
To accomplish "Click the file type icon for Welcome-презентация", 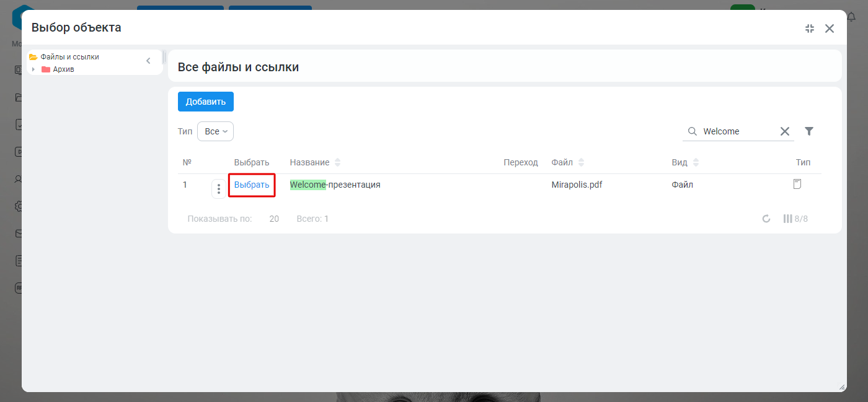I will (797, 184).
